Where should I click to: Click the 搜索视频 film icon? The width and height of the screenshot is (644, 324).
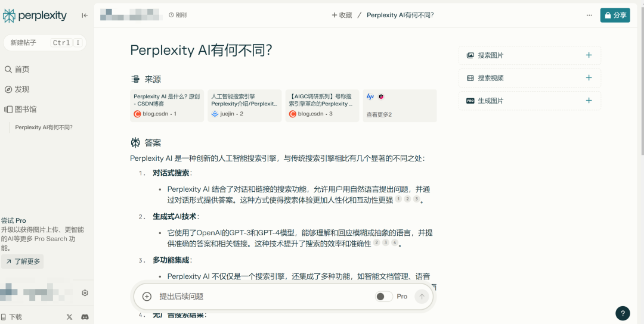tap(470, 78)
